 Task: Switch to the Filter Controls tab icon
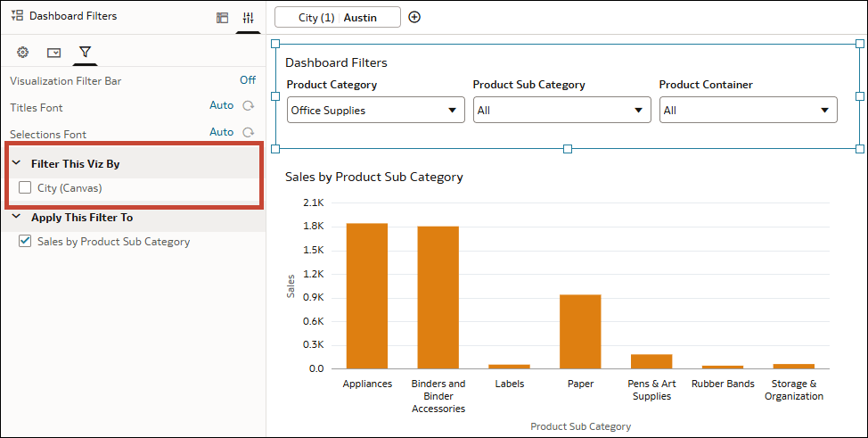click(53, 53)
